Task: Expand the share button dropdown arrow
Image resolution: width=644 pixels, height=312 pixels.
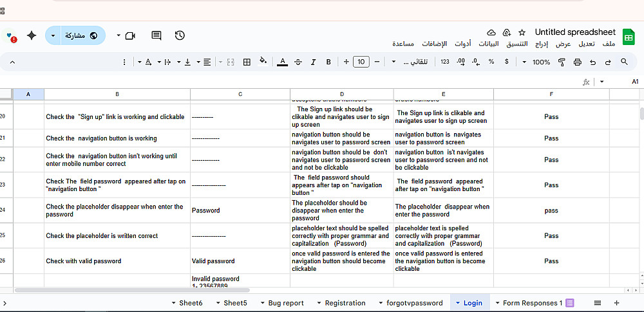Action: [x=53, y=36]
